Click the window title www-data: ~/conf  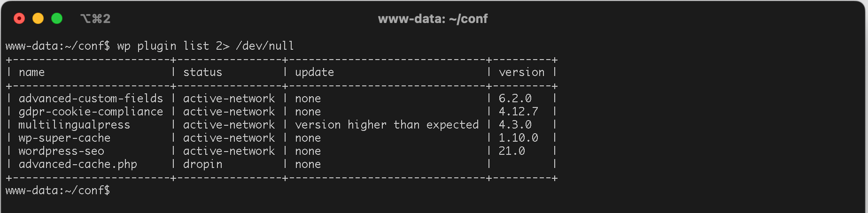pos(433,19)
